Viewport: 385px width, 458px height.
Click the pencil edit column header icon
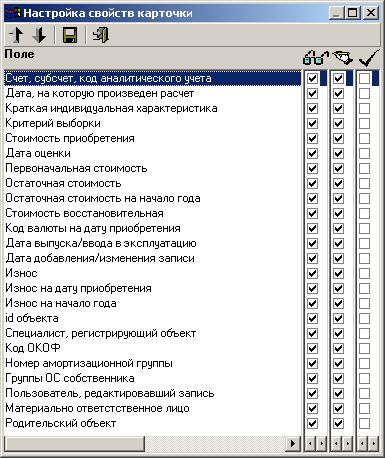pos(342,57)
